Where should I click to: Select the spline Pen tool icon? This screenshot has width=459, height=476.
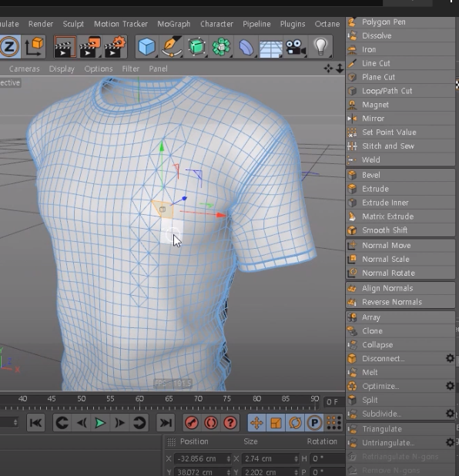pos(173,47)
